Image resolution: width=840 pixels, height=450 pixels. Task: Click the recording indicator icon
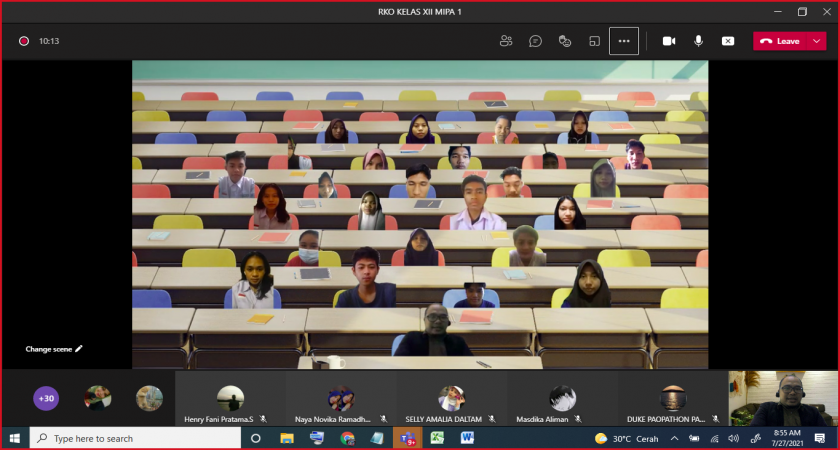23,41
